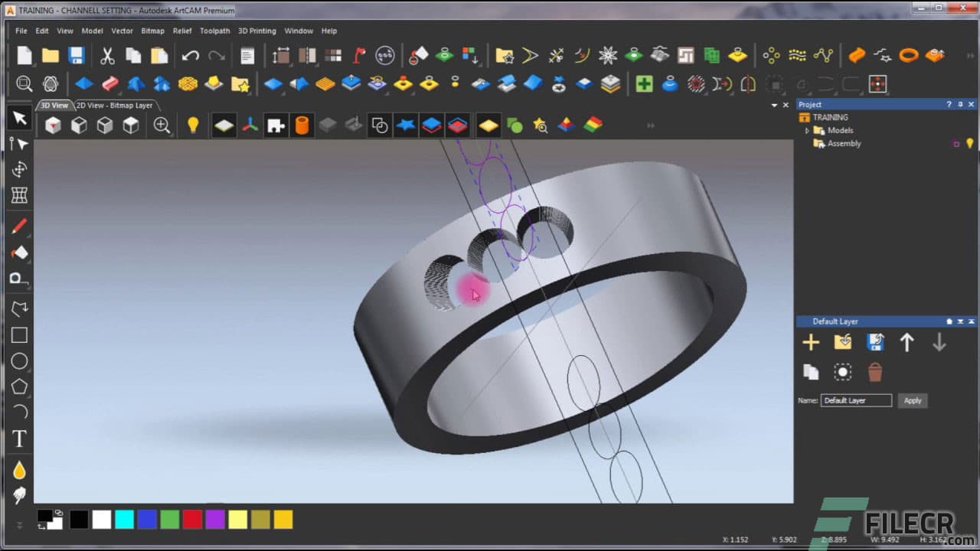Image resolution: width=980 pixels, height=551 pixels.
Task: Select the Transform tool in the left toolbar
Action: 19,169
